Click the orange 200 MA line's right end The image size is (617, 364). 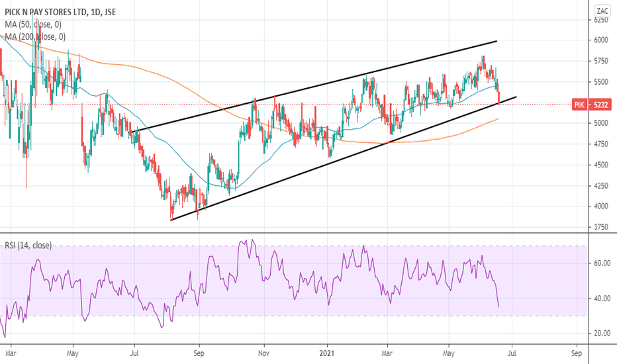(x=498, y=119)
